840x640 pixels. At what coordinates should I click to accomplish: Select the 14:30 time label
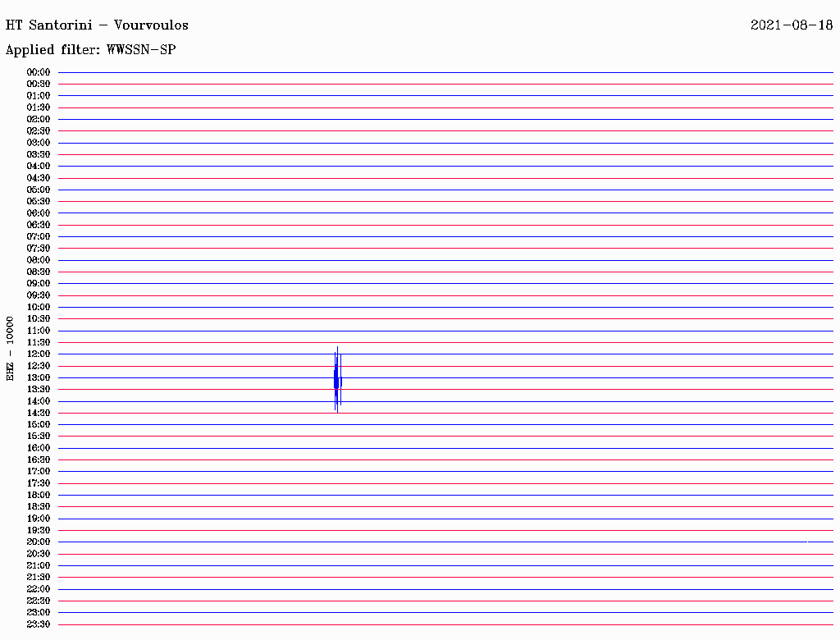[x=39, y=414]
